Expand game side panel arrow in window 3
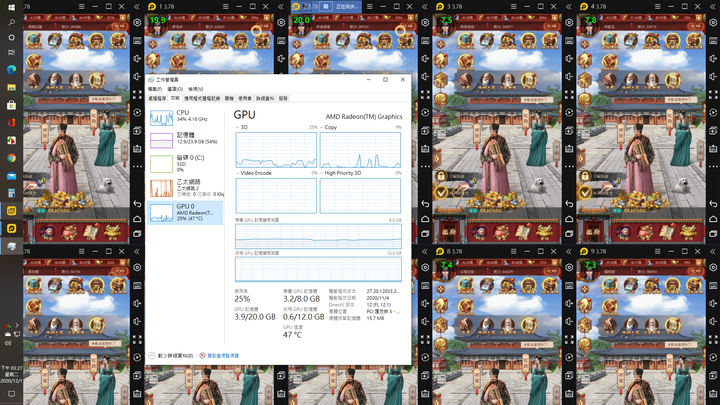The image size is (720, 405). [x=437, y=159]
